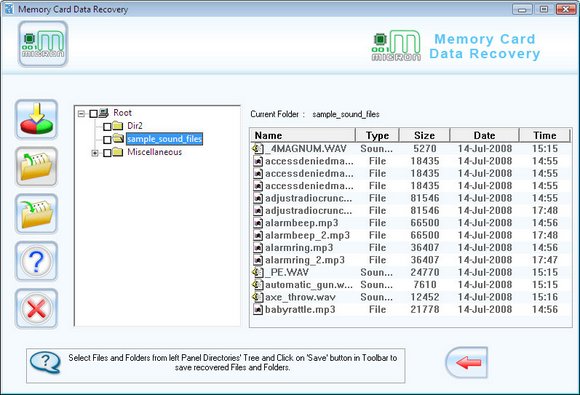This screenshot has height=395, width=580.
Task: Check the sample_sound_files checkbox
Action: (107, 140)
